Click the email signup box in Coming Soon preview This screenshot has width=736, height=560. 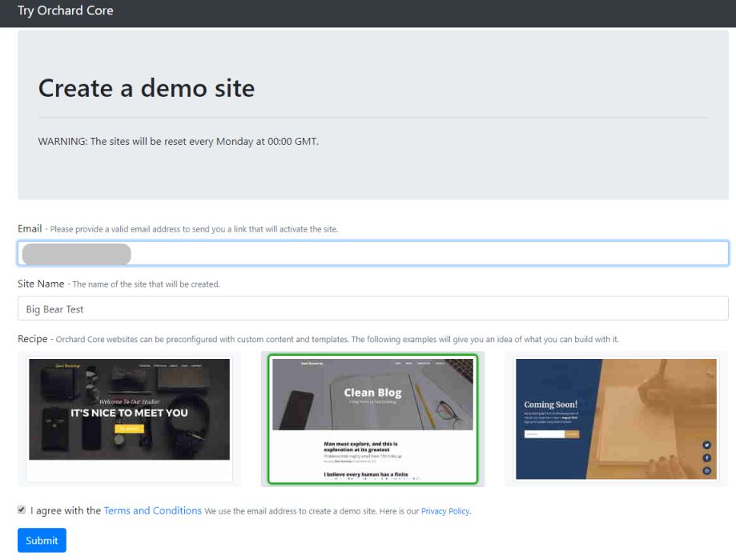point(545,434)
